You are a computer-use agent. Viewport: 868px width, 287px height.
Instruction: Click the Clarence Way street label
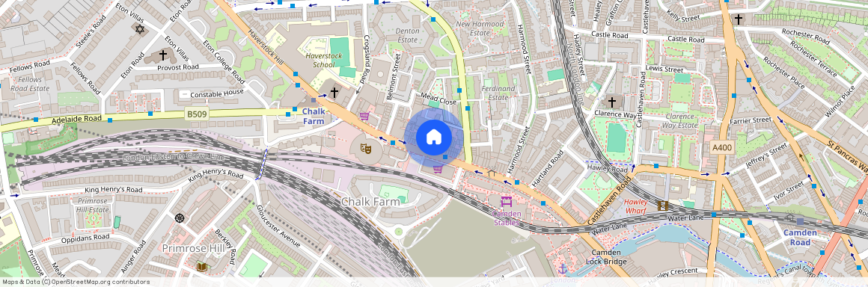coord(615,114)
